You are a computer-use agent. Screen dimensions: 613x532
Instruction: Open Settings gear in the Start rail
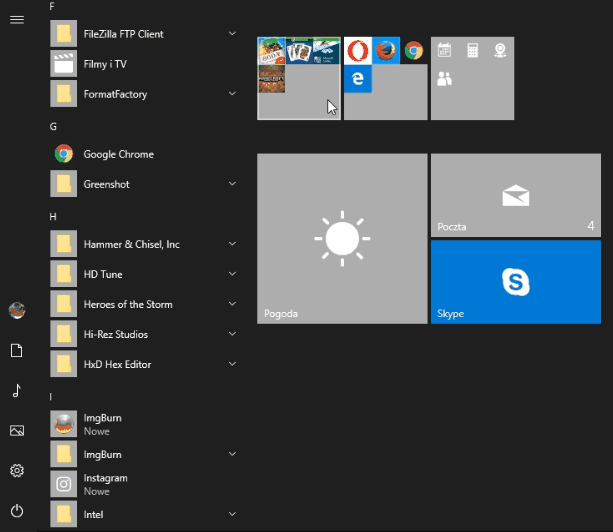click(x=17, y=471)
